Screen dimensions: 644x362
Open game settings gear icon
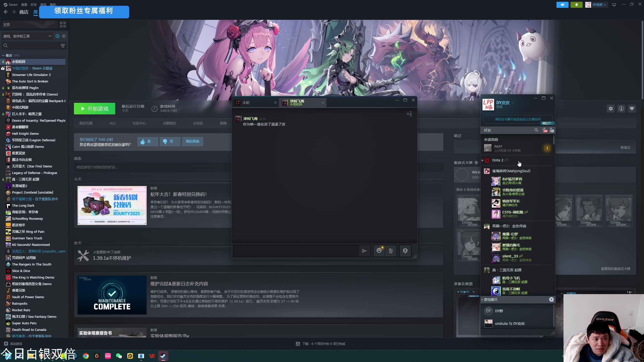coord(611,109)
